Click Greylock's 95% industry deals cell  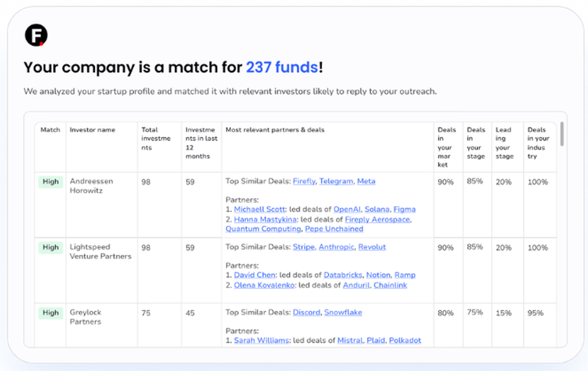coord(536,313)
